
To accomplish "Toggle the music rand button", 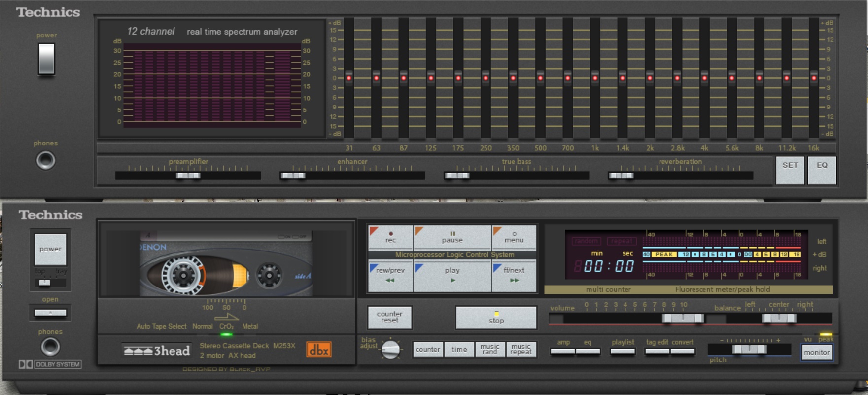I will click(x=489, y=350).
